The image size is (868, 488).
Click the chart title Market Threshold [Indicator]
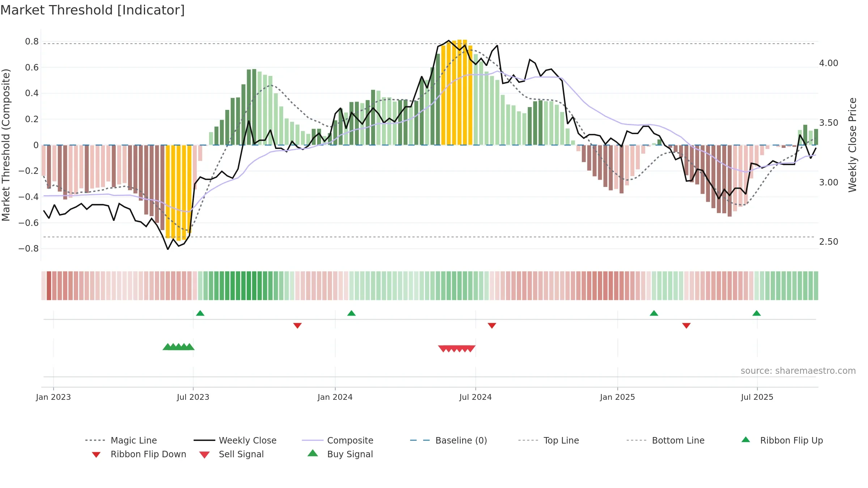[93, 10]
